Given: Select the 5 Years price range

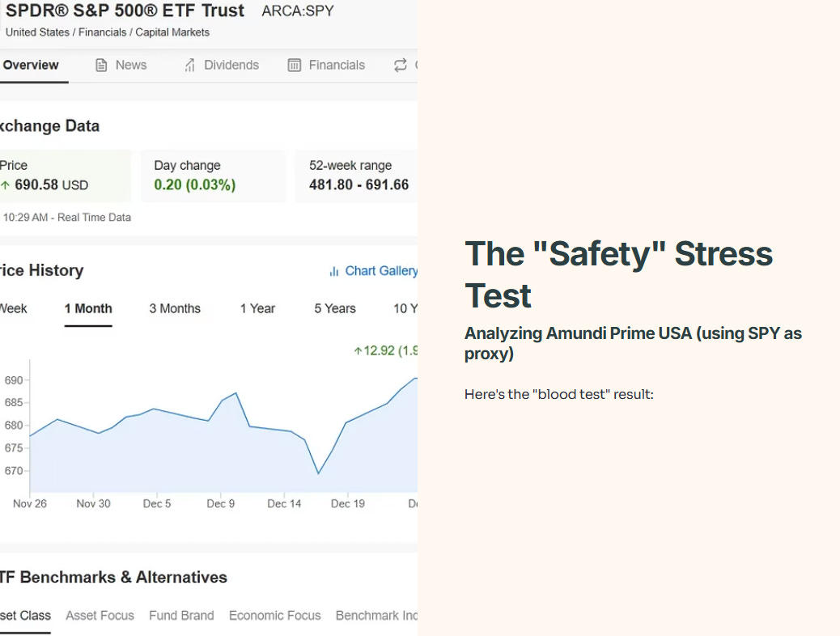Looking at the screenshot, I should (335, 308).
